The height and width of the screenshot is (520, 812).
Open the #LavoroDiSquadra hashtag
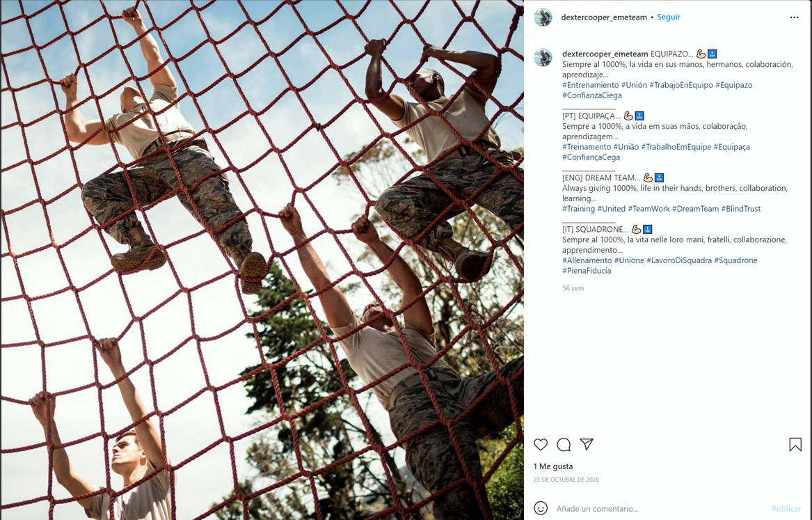pyautogui.click(x=679, y=260)
